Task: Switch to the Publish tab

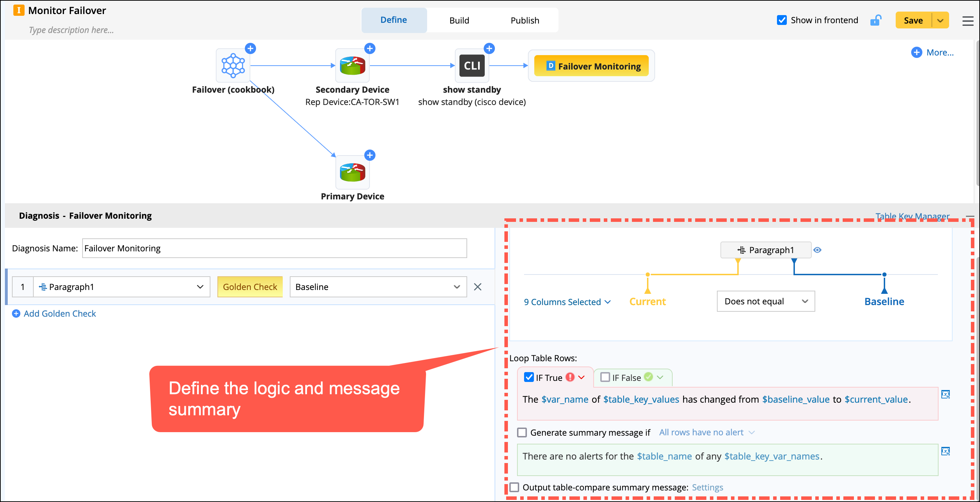Action: pos(525,20)
